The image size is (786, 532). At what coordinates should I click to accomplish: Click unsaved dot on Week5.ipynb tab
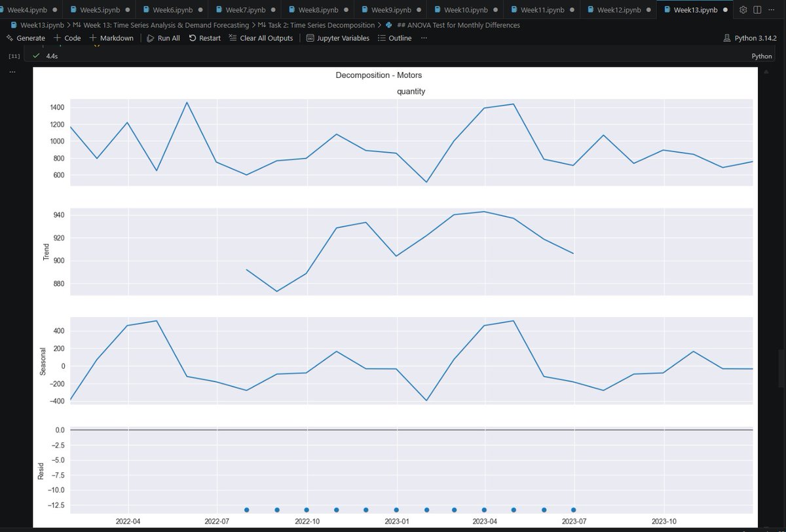pos(127,10)
